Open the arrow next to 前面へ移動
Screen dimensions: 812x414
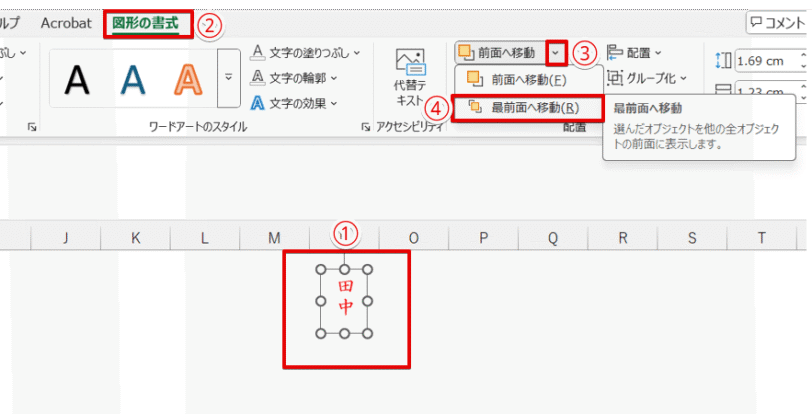point(557,52)
